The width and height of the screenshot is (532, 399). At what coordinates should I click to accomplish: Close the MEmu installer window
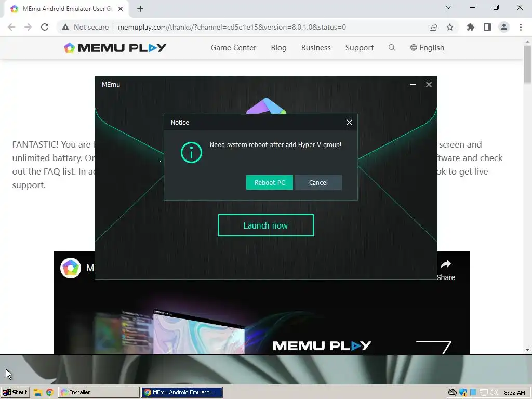(x=429, y=85)
